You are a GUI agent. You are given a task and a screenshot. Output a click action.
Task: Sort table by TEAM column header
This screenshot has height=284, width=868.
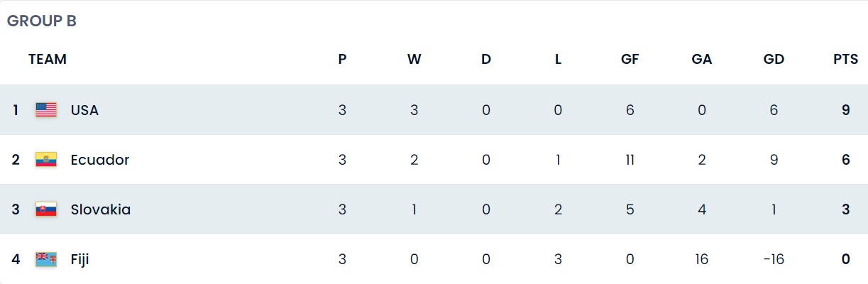click(48, 60)
